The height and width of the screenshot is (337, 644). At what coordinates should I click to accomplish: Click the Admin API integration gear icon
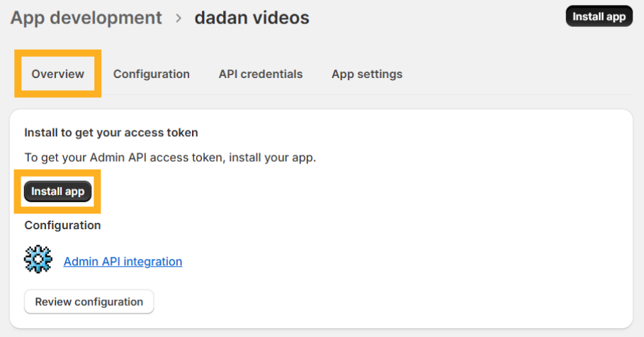tap(38, 260)
